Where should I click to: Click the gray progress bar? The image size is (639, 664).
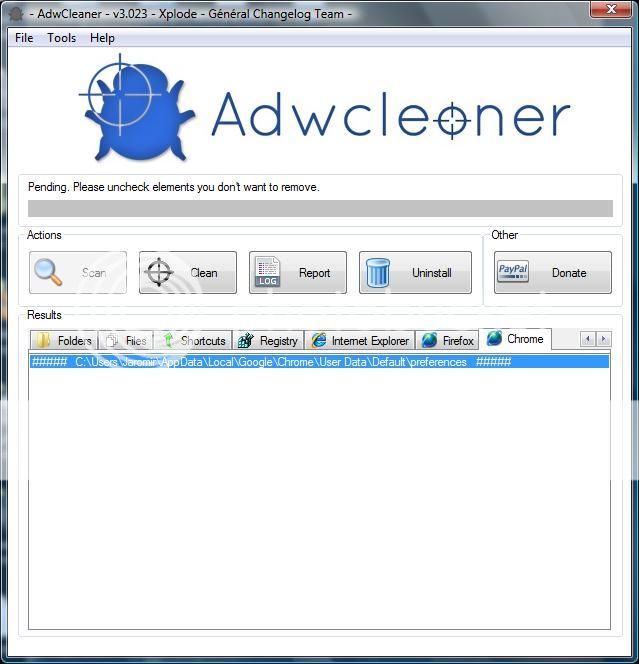pyautogui.click(x=320, y=208)
